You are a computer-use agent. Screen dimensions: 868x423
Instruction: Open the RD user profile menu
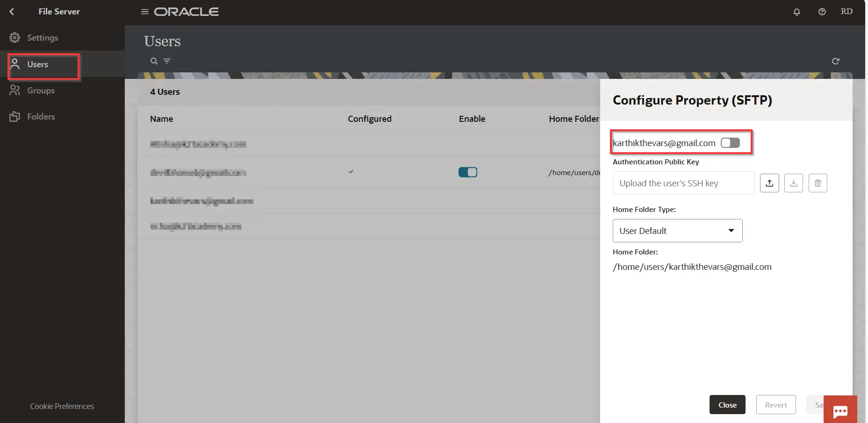pos(846,12)
